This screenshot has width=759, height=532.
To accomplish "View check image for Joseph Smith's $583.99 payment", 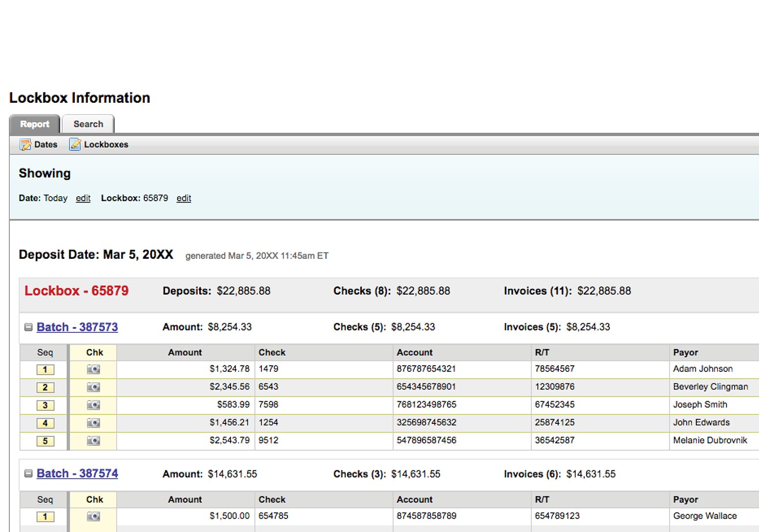I will click(93, 405).
